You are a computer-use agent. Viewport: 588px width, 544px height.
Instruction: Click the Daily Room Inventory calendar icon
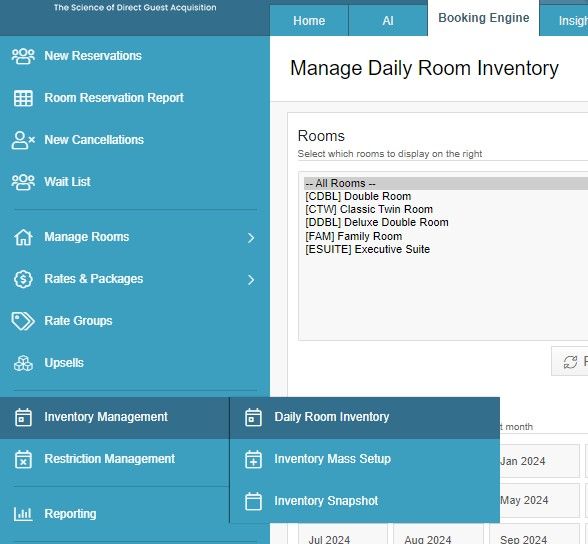[253, 417]
